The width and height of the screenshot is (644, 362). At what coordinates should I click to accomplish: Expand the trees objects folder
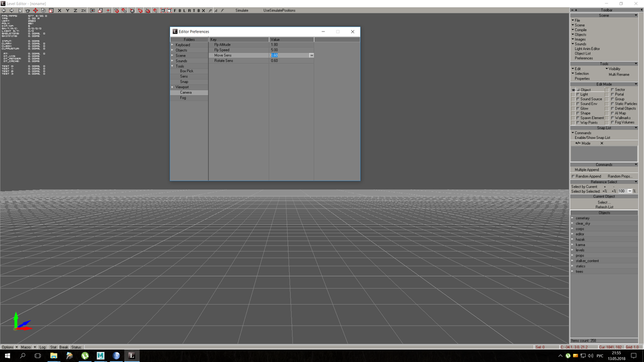coord(573,271)
